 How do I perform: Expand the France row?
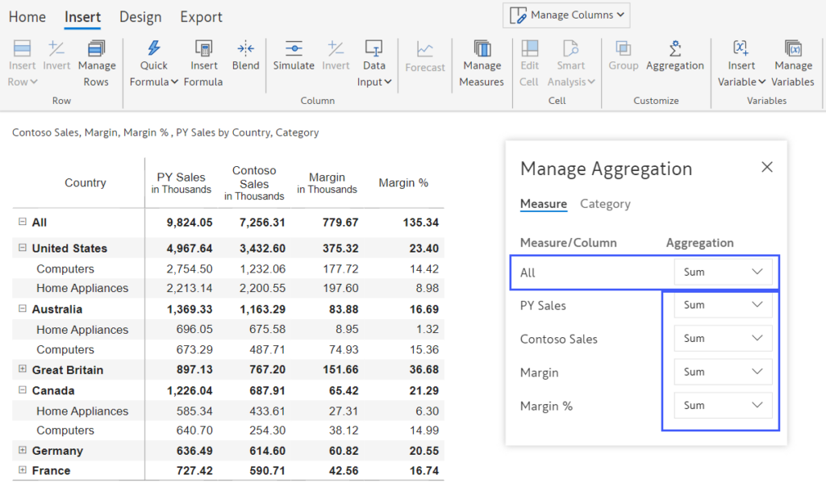click(22, 470)
